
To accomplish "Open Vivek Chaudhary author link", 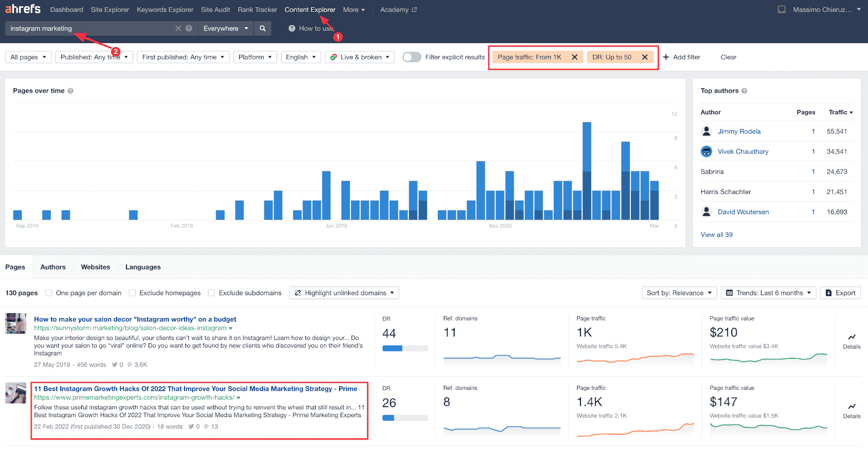I will coord(743,151).
